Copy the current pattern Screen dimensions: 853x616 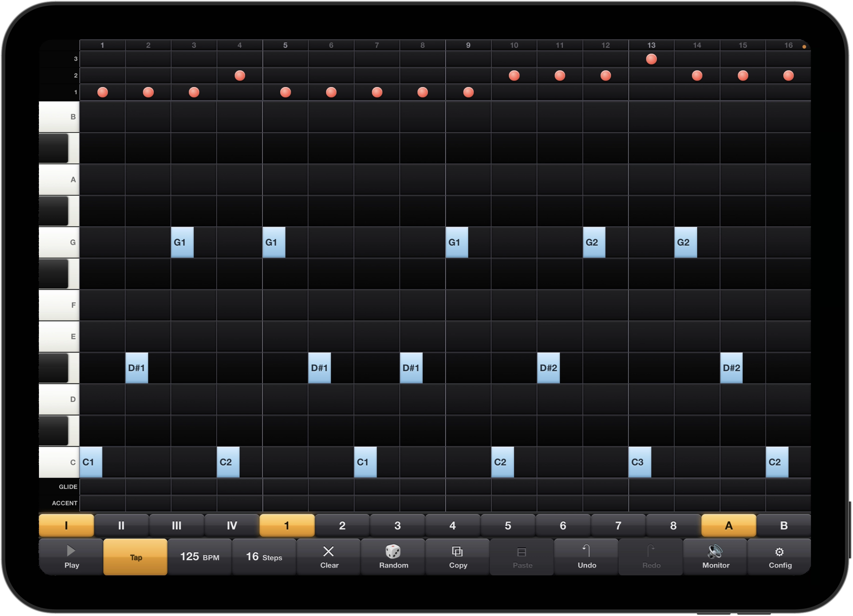click(x=458, y=557)
